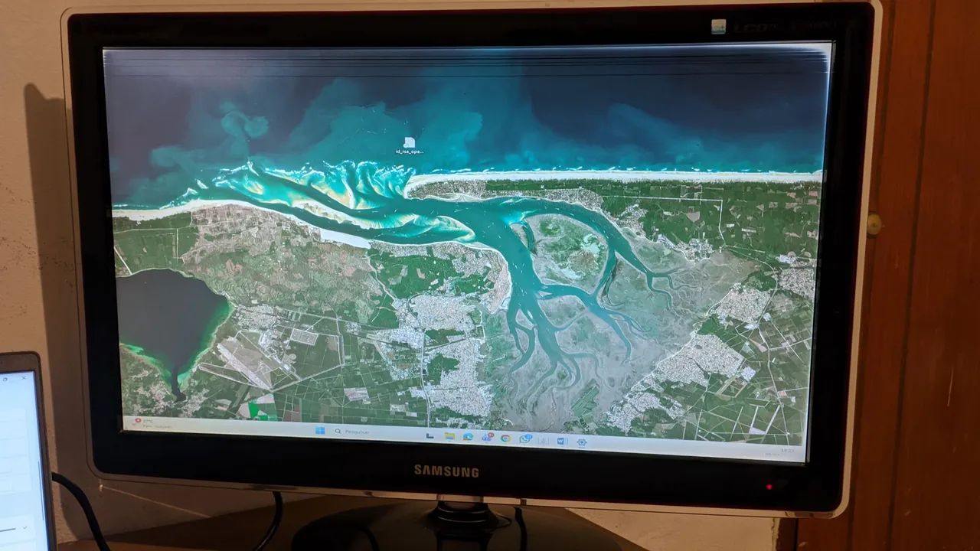This screenshot has width=980, height=551.
Task: Open Microsoft Teams in the taskbar
Action: (488, 437)
